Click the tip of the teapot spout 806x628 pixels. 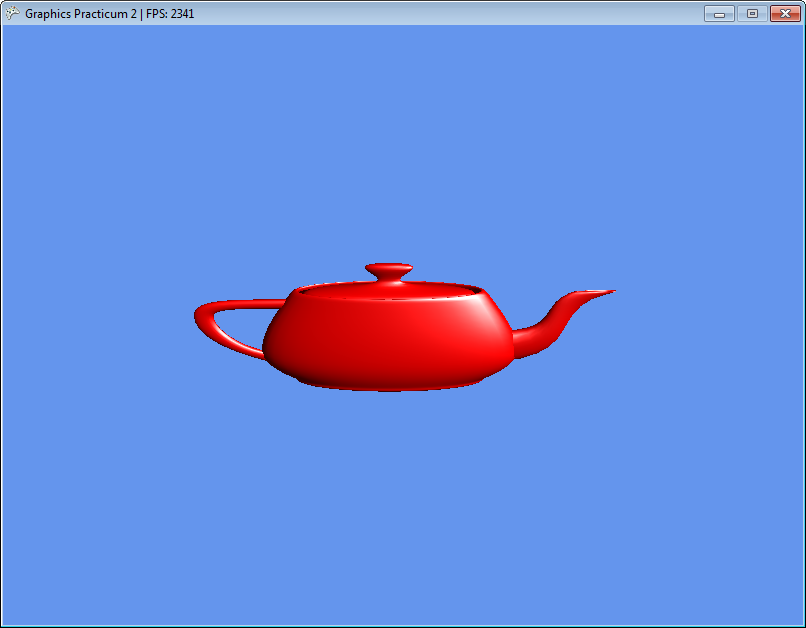(x=608, y=292)
